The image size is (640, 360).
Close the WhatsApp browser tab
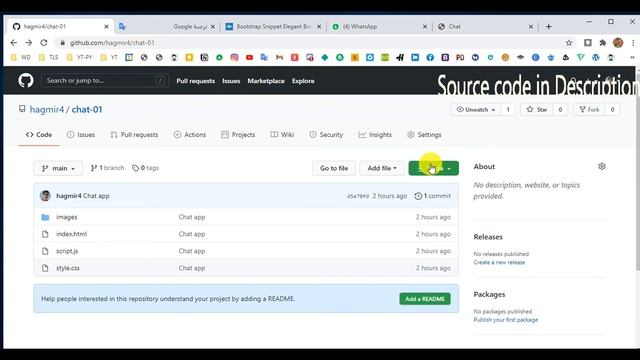tap(424, 27)
